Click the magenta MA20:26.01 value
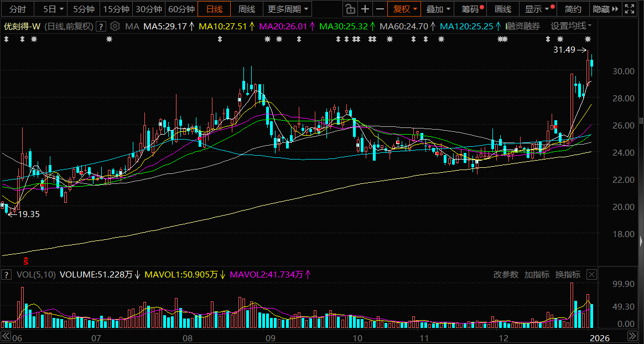The image size is (644, 344). click(x=283, y=26)
